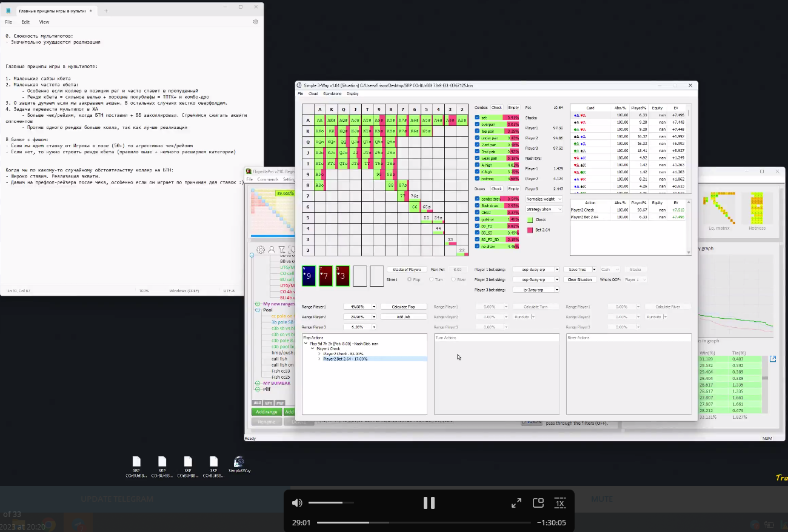Select the KK cell in hand matrix

pyautogui.click(x=331, y=131)
